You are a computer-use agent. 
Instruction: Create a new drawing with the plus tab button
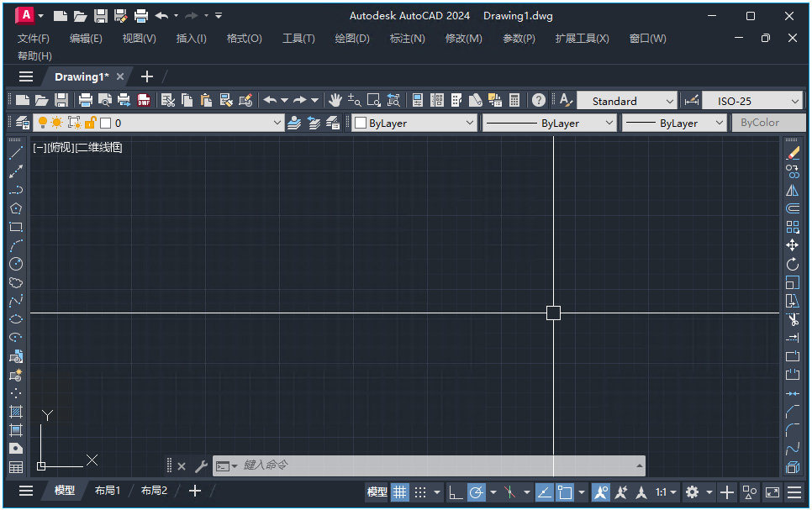pos(147,76)
